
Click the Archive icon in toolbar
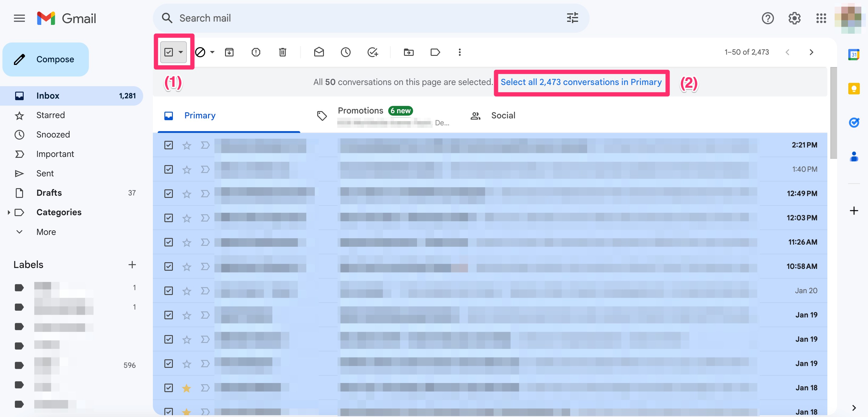click(x=229, y=52)
